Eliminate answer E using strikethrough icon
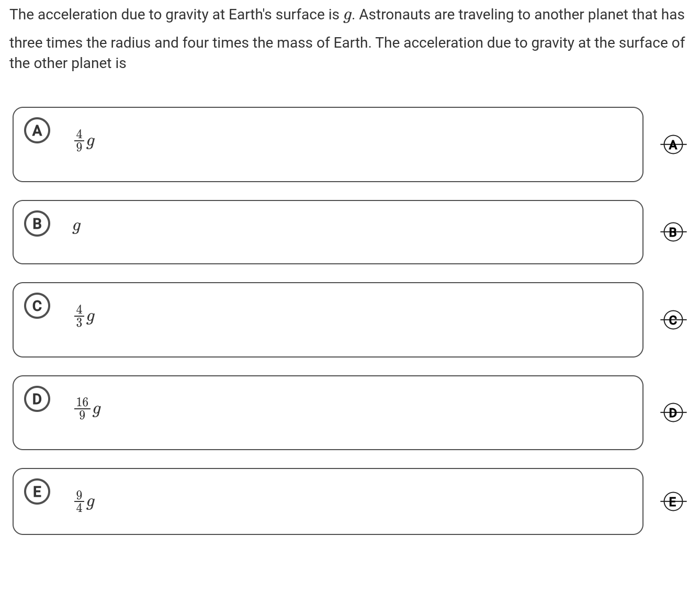 pyautogui.click(x=673, y=501)
